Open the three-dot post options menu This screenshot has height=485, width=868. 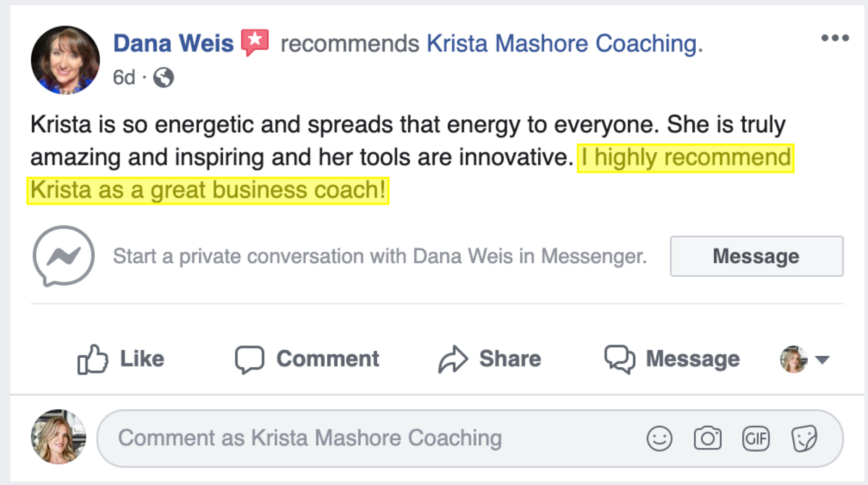click(x=835, y=39)
